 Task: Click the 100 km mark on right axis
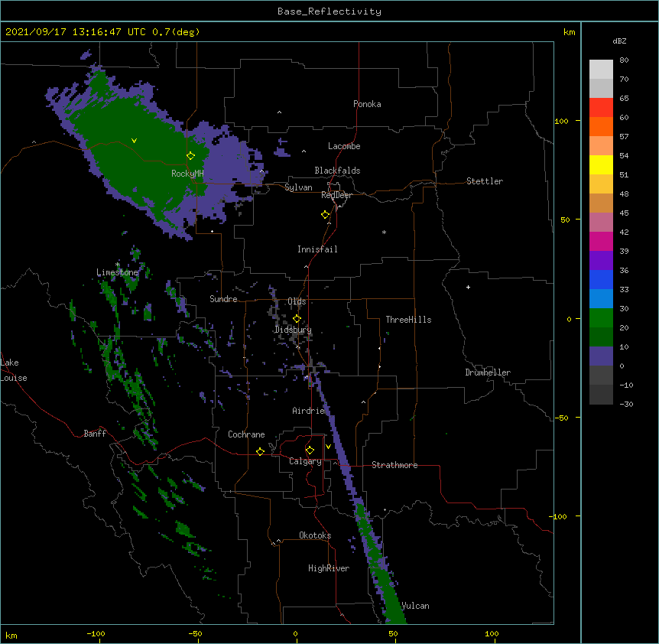coord(561,121)
